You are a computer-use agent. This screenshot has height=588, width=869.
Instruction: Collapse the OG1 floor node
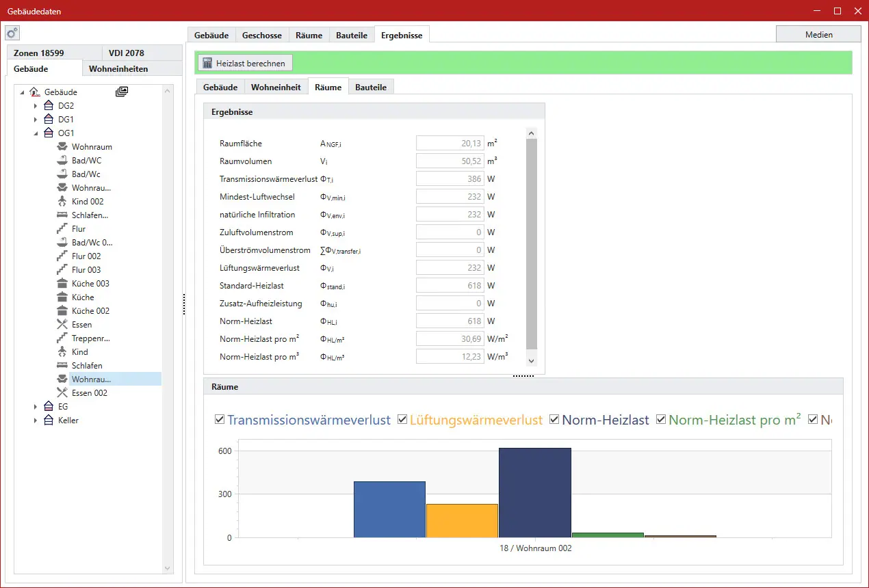pyautogui.click(x=36, y=133)
